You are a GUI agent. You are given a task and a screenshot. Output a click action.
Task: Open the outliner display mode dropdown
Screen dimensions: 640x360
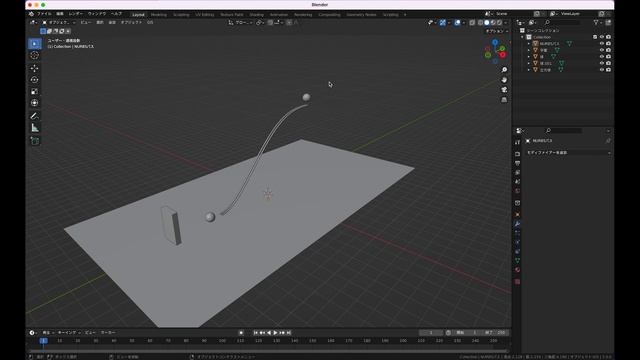[x=533, y=22]
